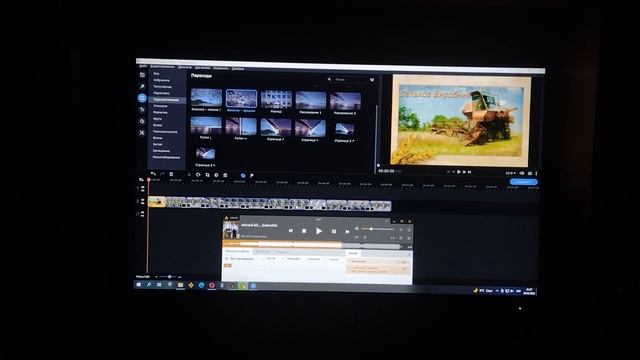Open the three-dot preview options menu
The width and height of the screenshot is (640, 360).
click(x=536, y=173)
